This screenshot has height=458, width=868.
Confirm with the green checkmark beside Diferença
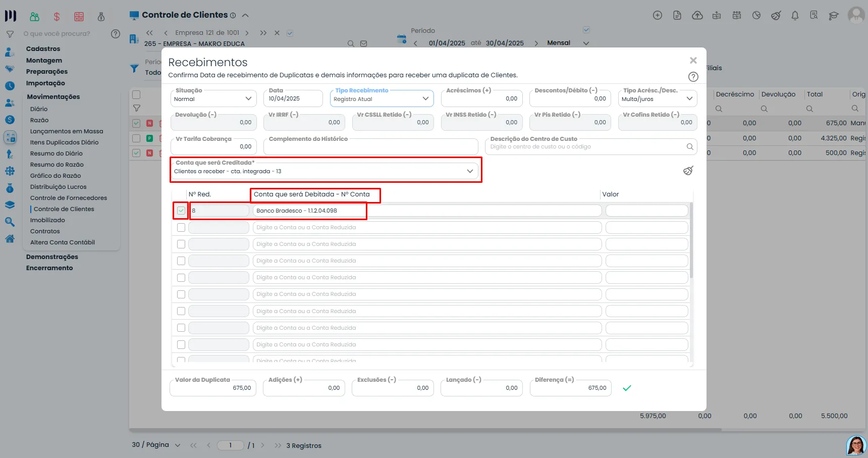(627, 388)
